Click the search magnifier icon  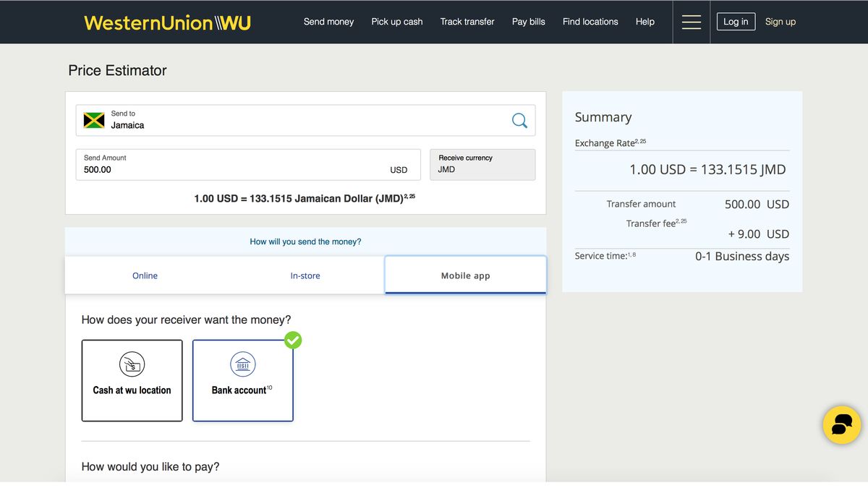519,121
